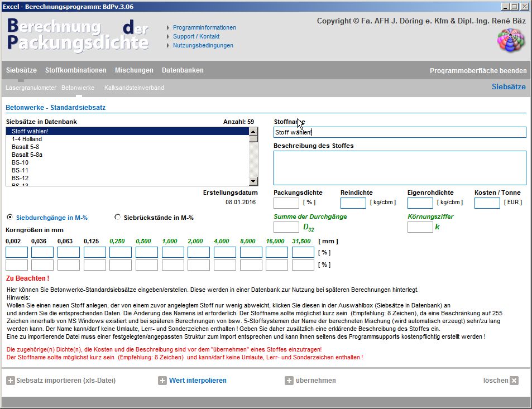Select Siebrückstände in M-% radio button
Viewport: 532px width, 409px height.
117,217
